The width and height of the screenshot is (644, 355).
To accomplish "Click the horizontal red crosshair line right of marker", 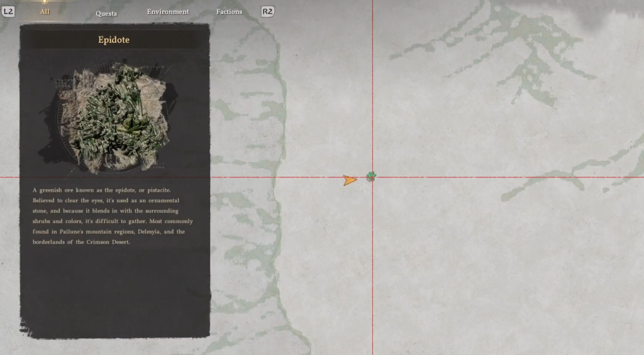I will tap(503, 177).
